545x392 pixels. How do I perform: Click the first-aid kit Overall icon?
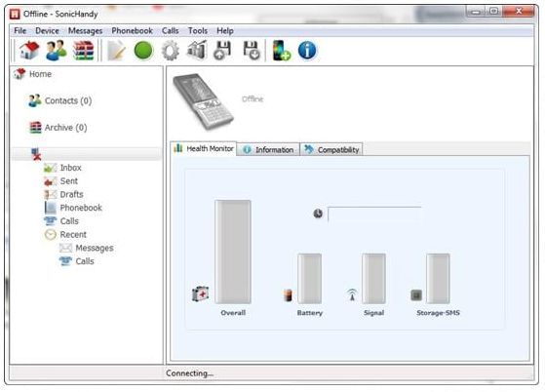[x=201, y=294]
